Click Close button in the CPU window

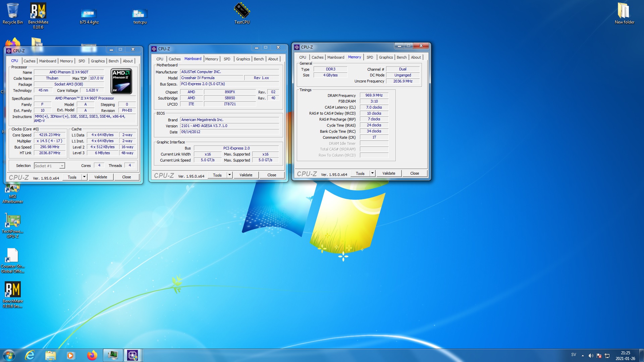tap(126, 177)
